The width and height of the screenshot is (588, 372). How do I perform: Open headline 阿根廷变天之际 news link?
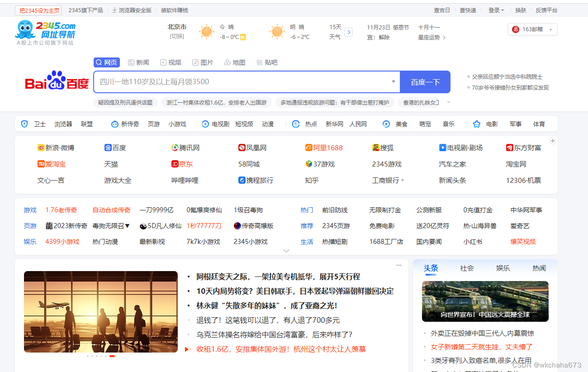tap(278, 277)
